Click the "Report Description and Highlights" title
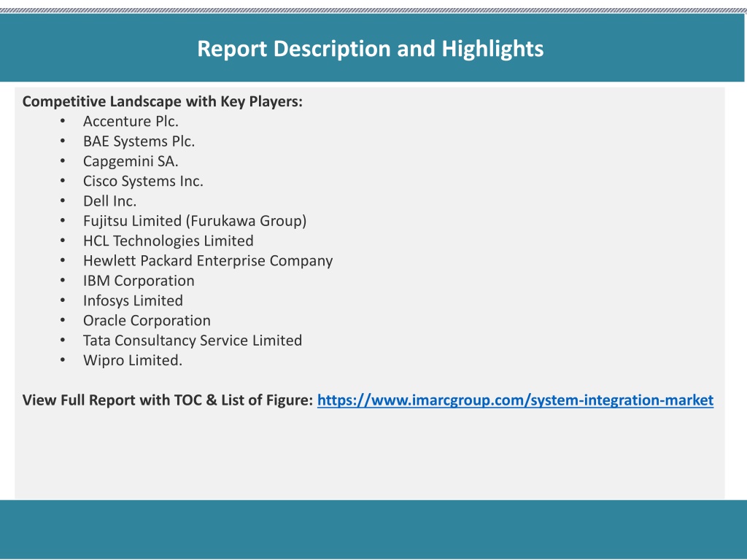This screenshot has height=560, width=747. (370, 49)
